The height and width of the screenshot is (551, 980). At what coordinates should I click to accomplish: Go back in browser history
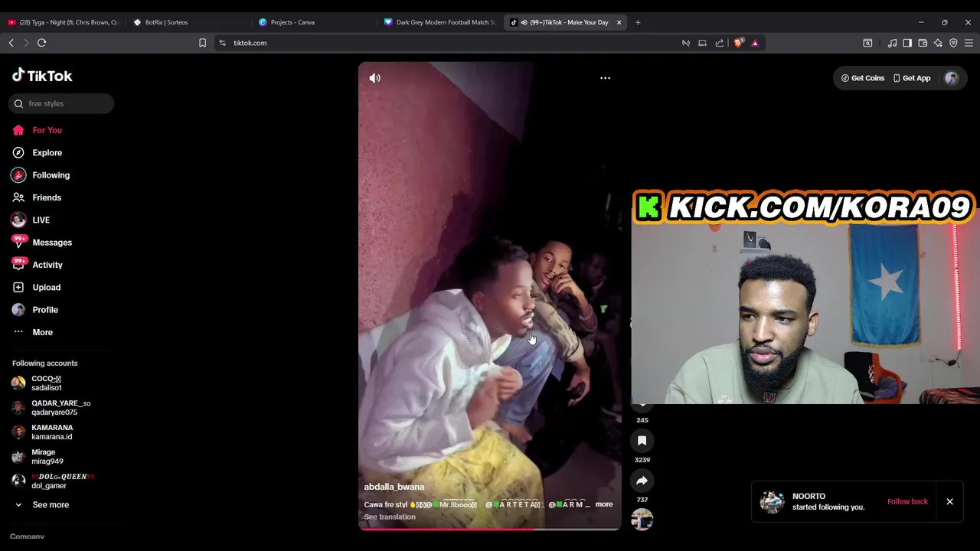pyautogui.click(x=11, y=43)
